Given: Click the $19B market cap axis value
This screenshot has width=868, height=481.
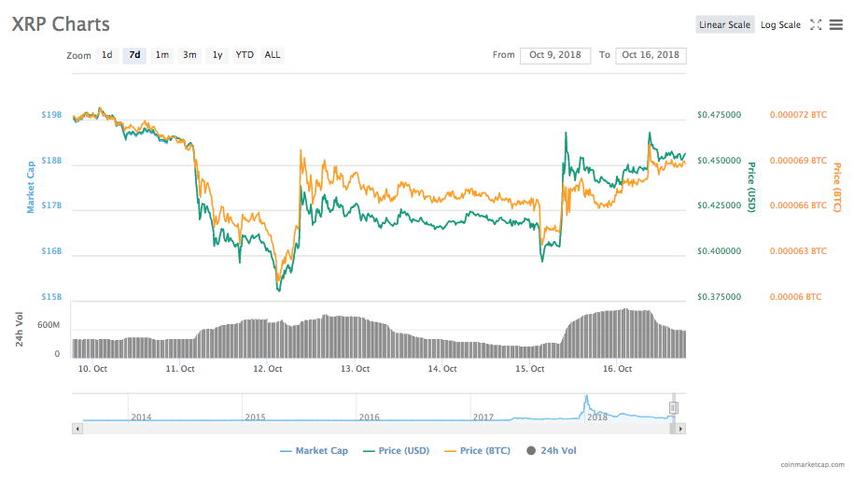Looking at the screenshot, I should [x=51, y=115].
